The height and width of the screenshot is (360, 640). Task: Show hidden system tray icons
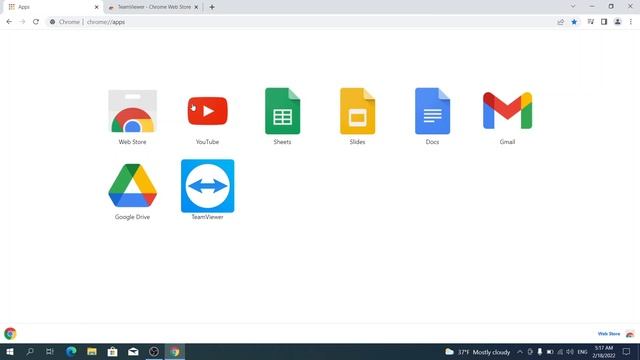coord(520,352)
